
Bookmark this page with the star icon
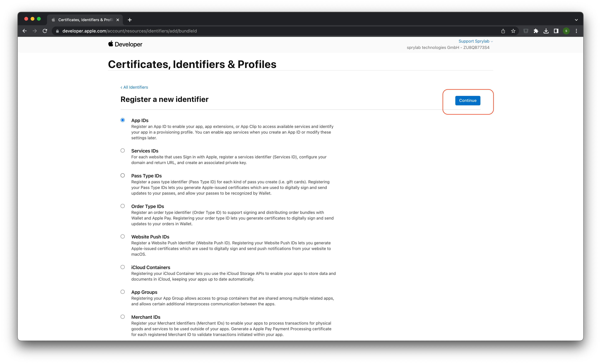[x=513, y=31]
